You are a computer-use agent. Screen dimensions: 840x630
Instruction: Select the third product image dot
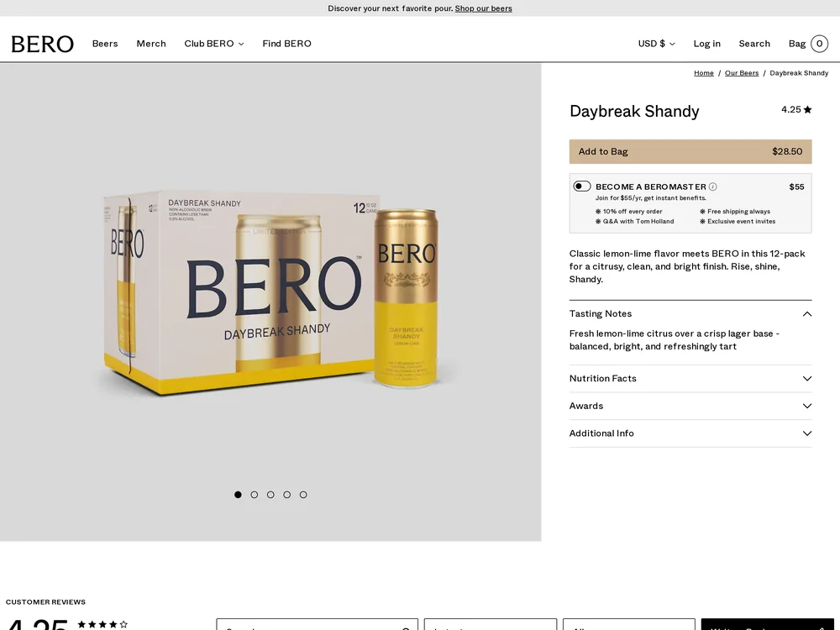(270, 495)
